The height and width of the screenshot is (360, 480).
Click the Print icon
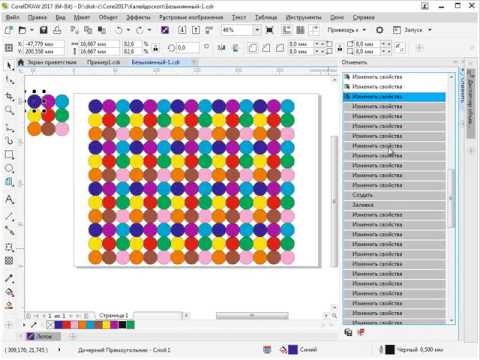pos(57,30)
